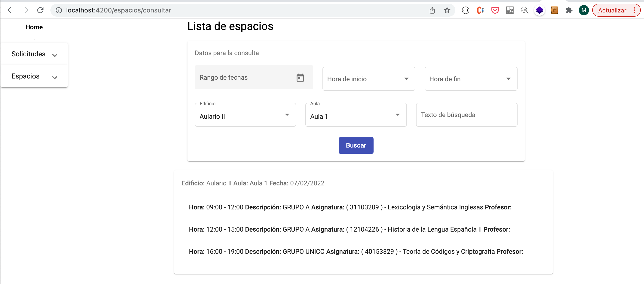Open the Aula dropdown showing Aula 1
The height and width of the screenshot is (284, 644).
(x=356, y=115)
